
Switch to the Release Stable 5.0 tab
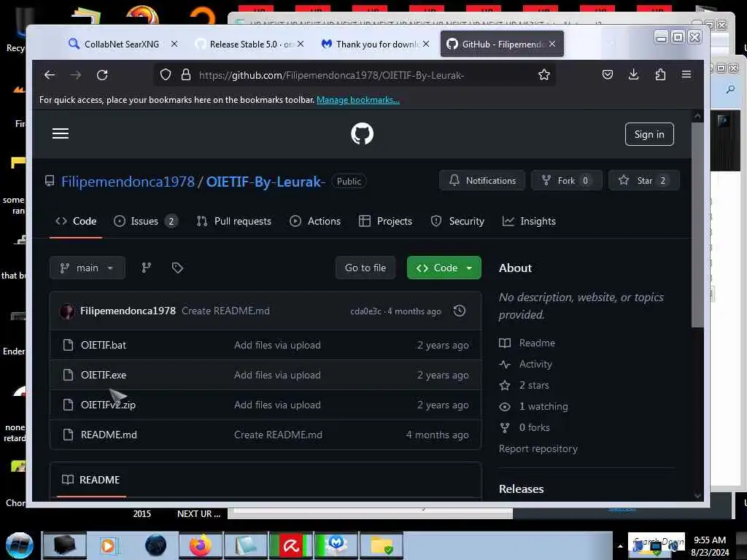250,44
